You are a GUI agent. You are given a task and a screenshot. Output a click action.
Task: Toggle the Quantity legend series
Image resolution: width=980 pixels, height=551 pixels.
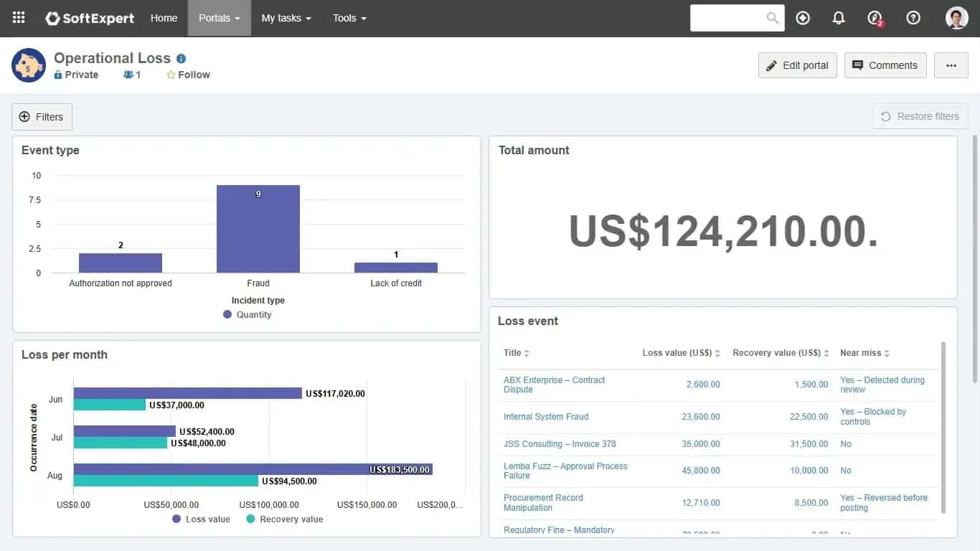click(248, 314)
